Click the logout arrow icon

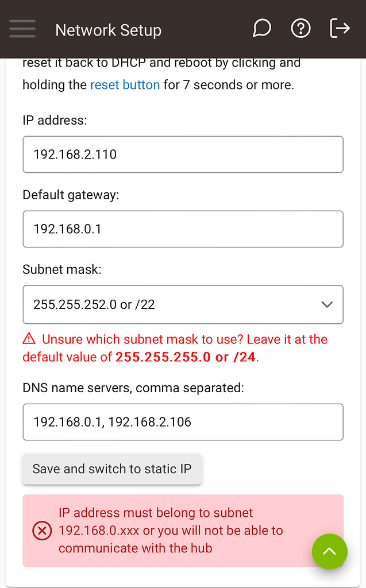click(x=340, y=28)
